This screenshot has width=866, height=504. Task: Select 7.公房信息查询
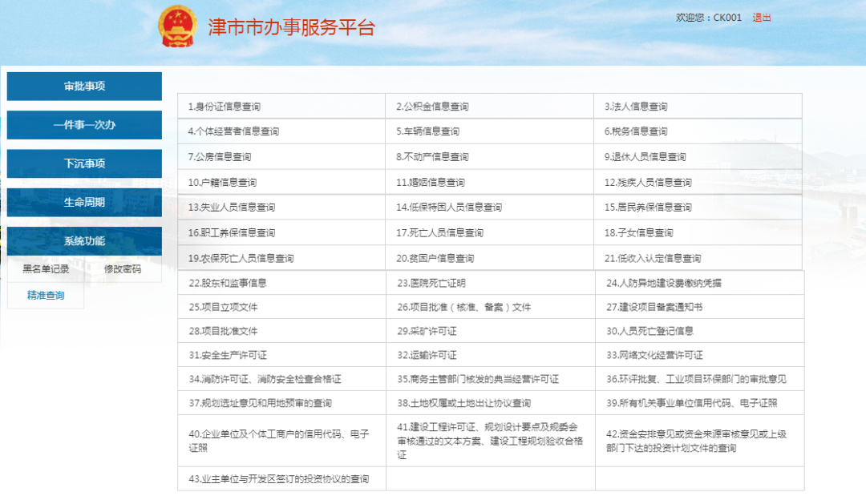click(219, 157)
